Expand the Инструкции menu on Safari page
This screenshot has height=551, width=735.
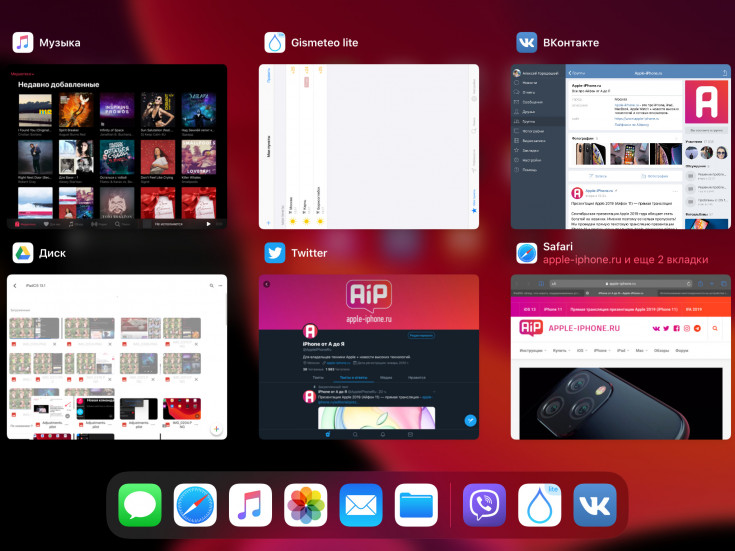click(x=533, y=351)
